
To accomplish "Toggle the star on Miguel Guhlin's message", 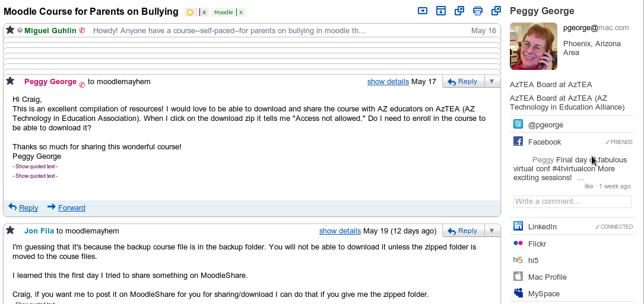I will [x=10, y=30].
